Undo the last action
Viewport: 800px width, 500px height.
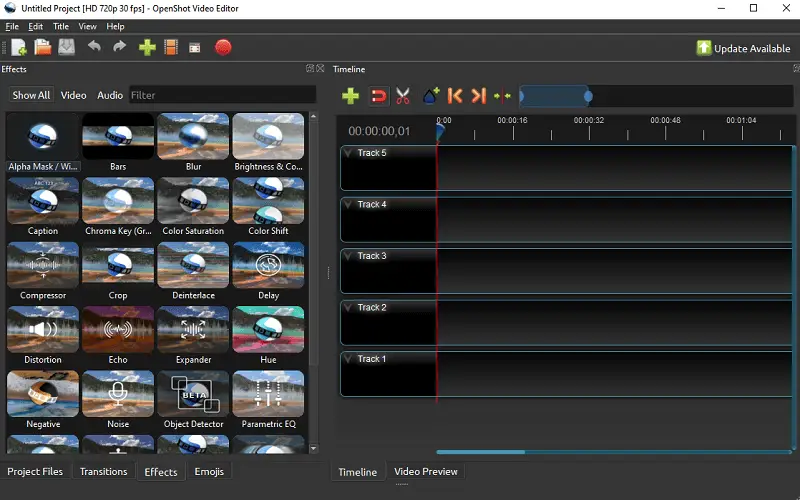(94, 47)
